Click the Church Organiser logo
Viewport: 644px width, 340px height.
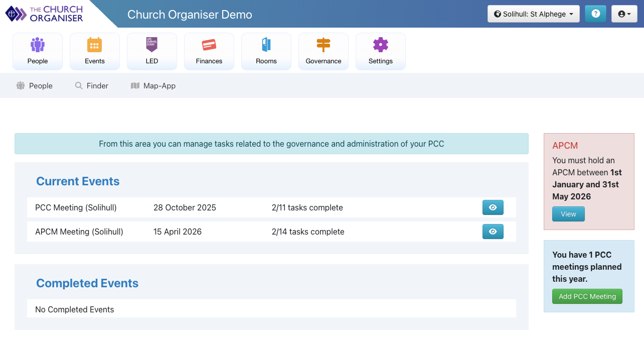pos(44,14)
